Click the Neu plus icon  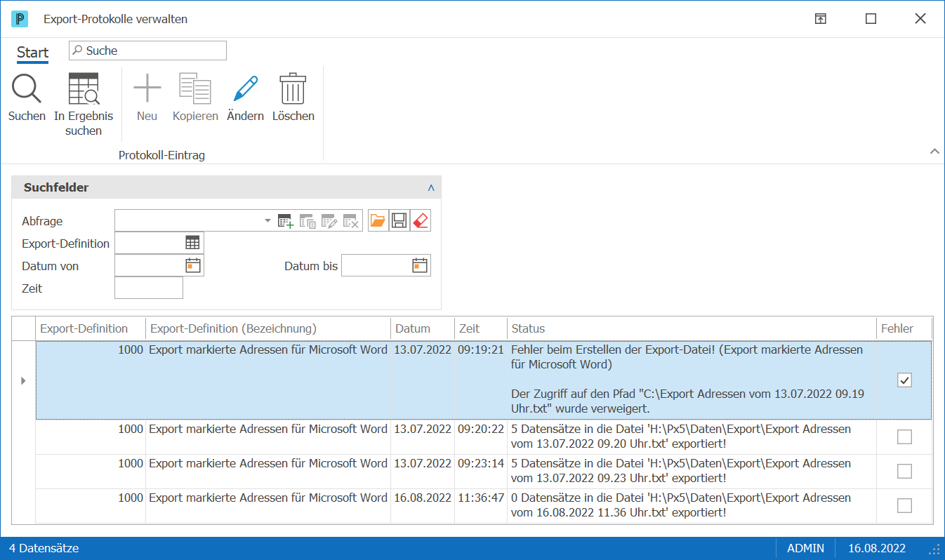click(x=147, y=89)
